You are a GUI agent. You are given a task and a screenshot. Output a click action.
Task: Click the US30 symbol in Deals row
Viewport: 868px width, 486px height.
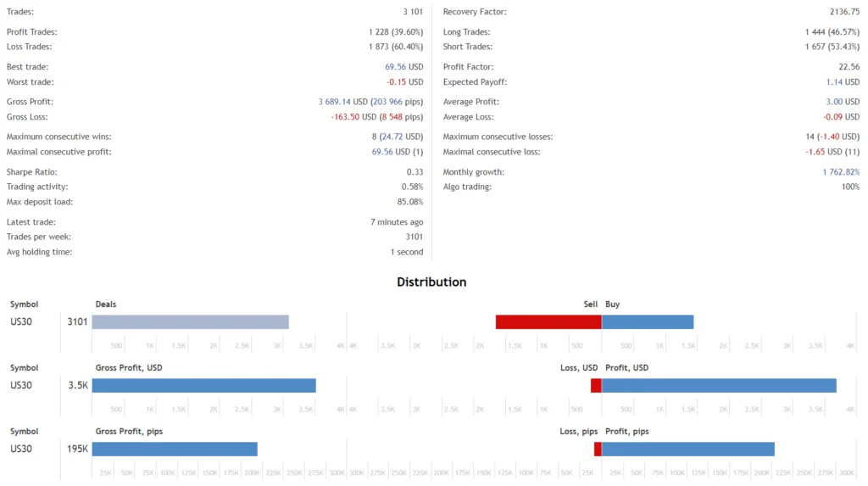click(21, 322)
